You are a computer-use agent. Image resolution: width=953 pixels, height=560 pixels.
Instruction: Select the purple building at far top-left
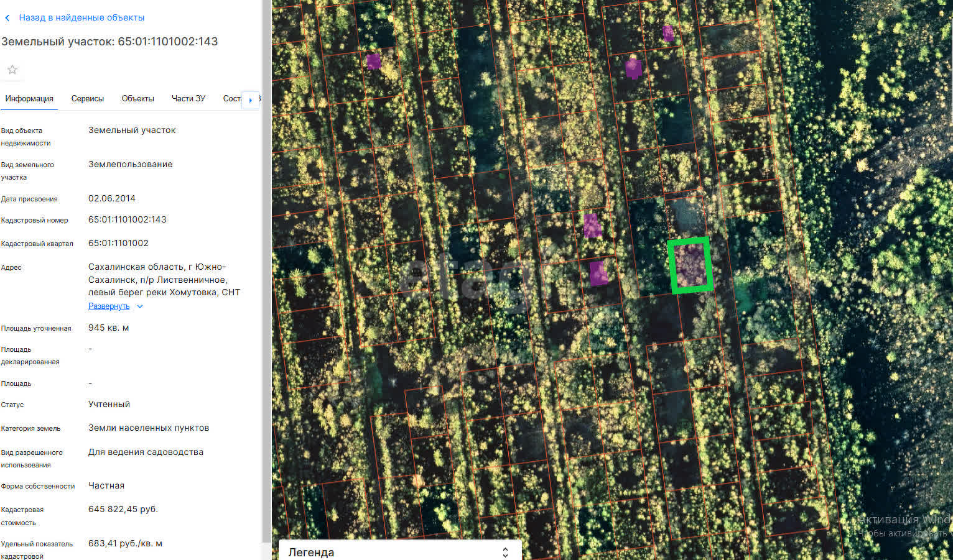373,61
